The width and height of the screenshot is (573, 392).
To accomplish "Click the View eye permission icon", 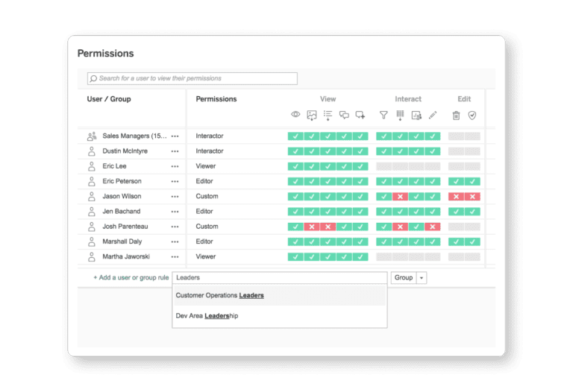I will coord(295,115).
